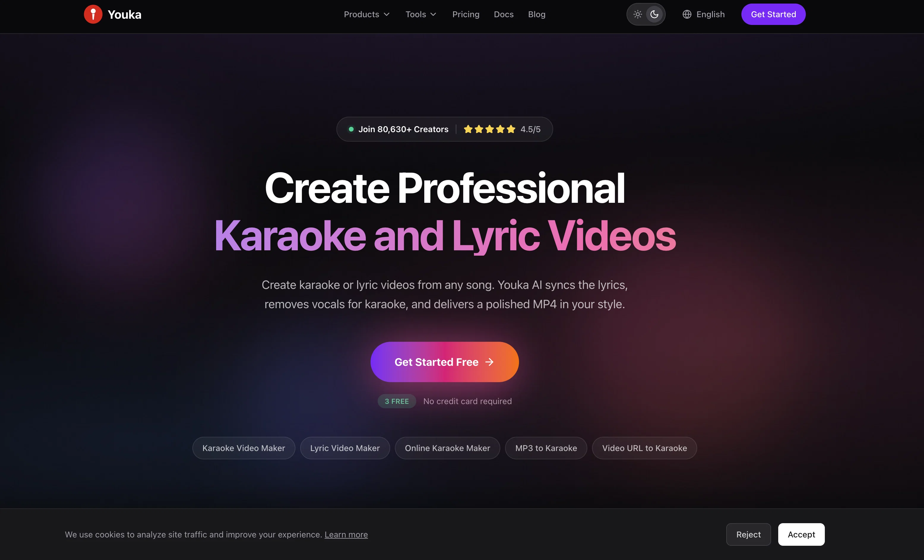Click the globe language icon
924x560 pixels.
pyautogui.click(x=687, y=14)
